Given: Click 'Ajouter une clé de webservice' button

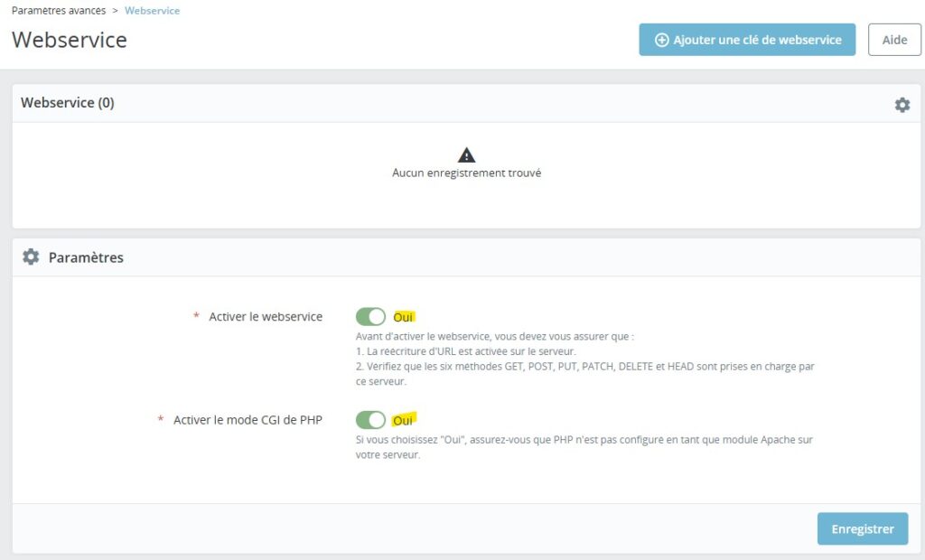Looking at the screenshot, I should pos(747,40).
